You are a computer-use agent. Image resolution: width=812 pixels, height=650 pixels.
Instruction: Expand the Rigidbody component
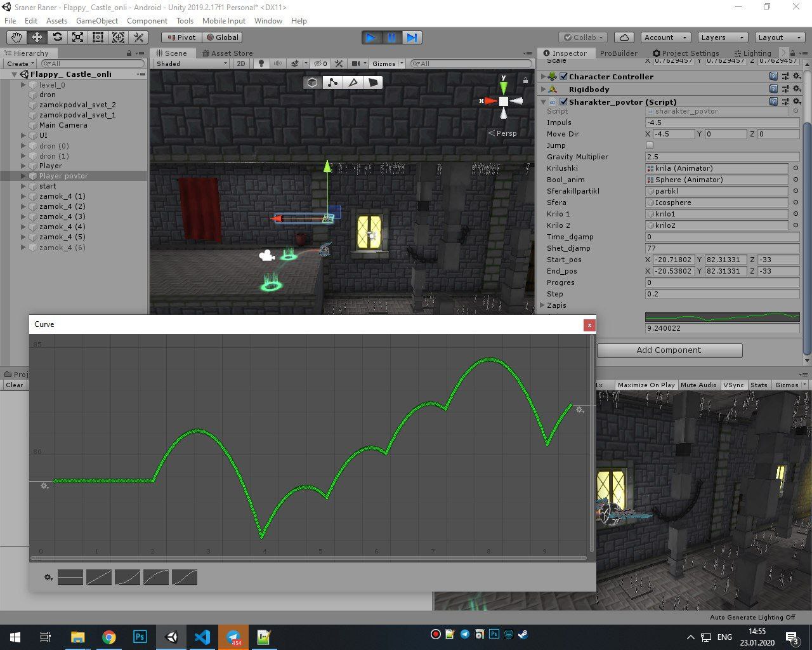point(544,89)
